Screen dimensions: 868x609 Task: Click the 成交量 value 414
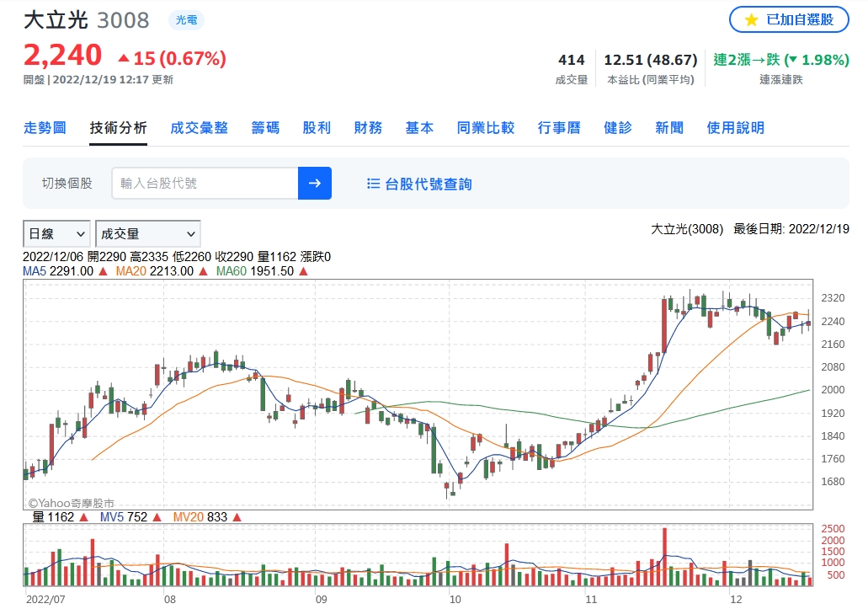pos(572,60)
